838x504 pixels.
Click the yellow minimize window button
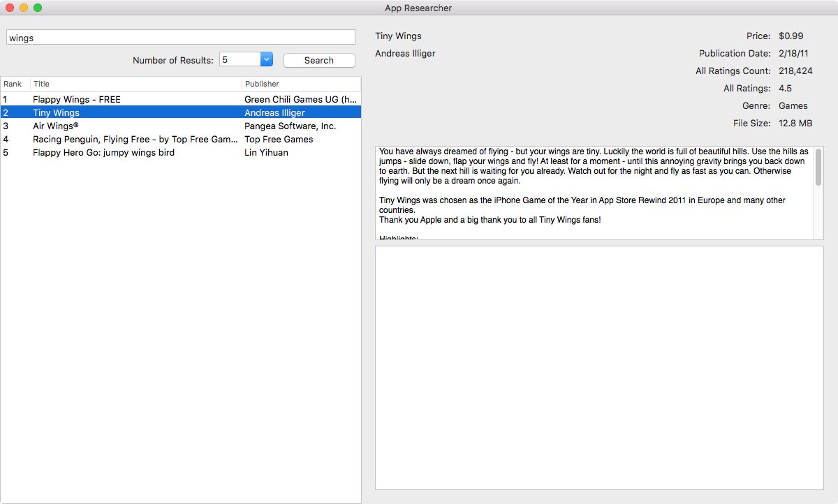(24, 8)
